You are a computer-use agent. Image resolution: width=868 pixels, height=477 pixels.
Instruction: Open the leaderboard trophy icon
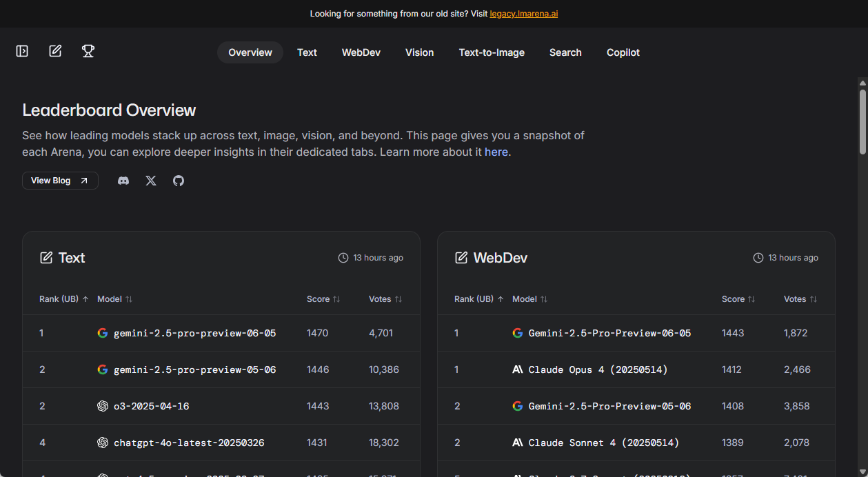point(88,51)
